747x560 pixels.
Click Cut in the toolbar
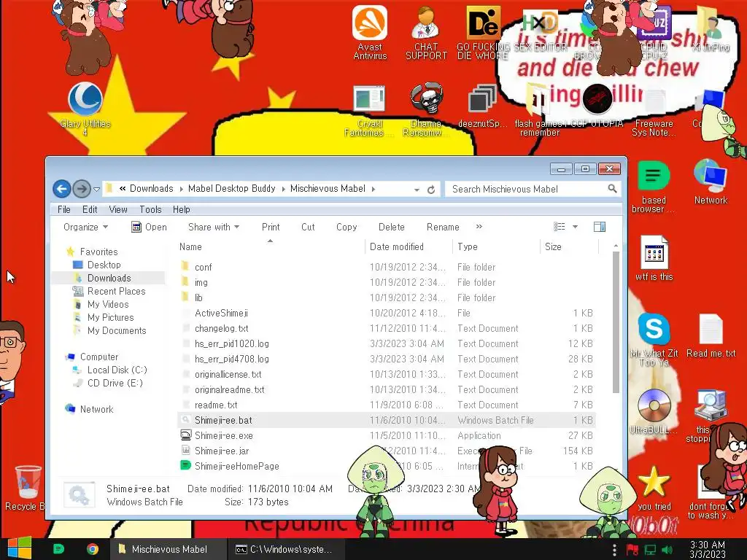coord(308,227)
